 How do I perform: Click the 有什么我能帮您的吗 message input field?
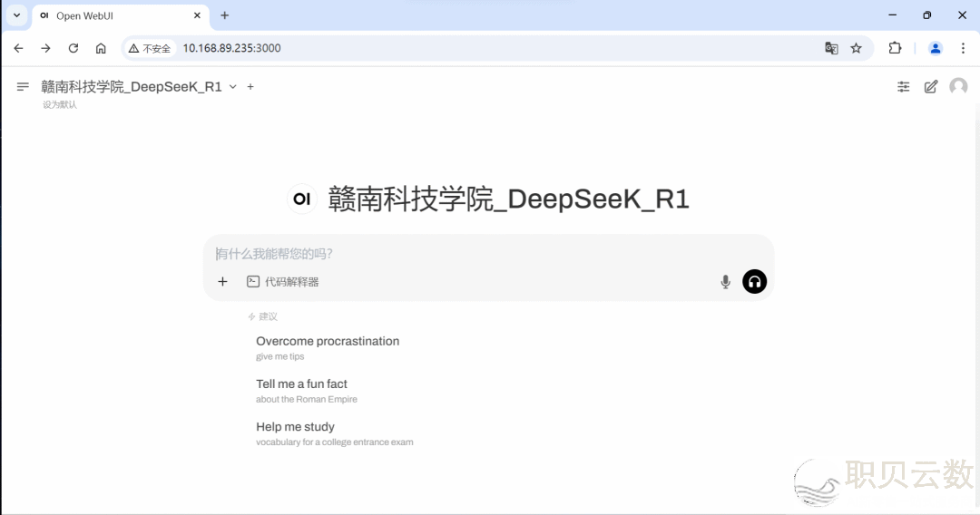472,254
